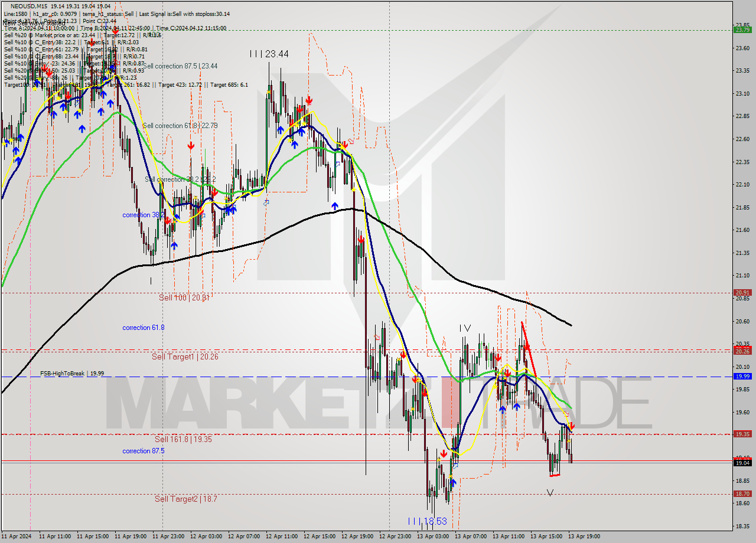
Task: Click the '13 Apr 11:00' time label
Action: click(x=509, y=537)
